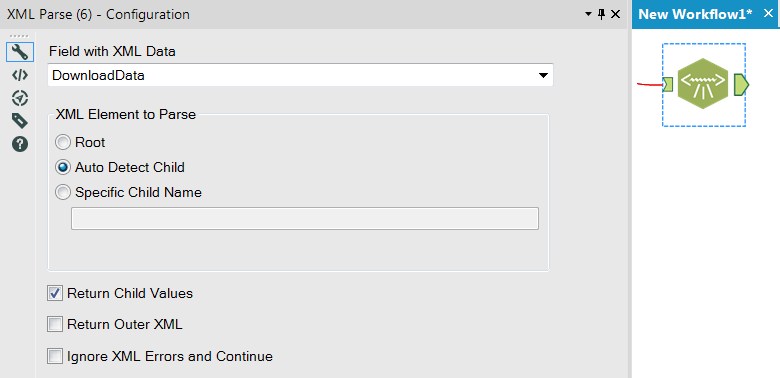Select the XML Parse tool on canvas

[x=703, y=84]
